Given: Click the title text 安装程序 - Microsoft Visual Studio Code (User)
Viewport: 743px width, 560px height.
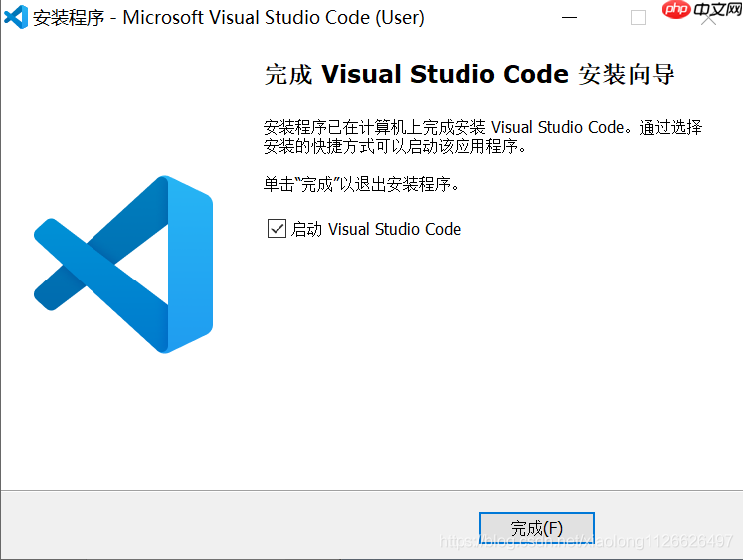Looking at the screenshot, I should click(229, 18).
